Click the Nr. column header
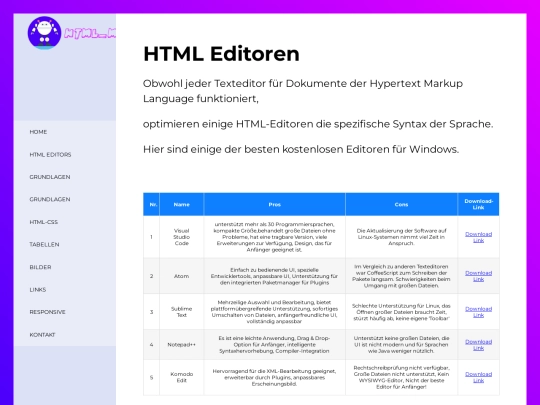Image resolution: width=540 pixels, height=405 pixels. click(x=152, y=204)
